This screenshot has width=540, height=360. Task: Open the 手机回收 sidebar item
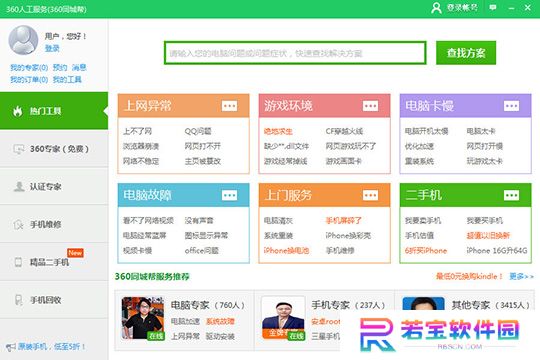[x=54, y=300]
